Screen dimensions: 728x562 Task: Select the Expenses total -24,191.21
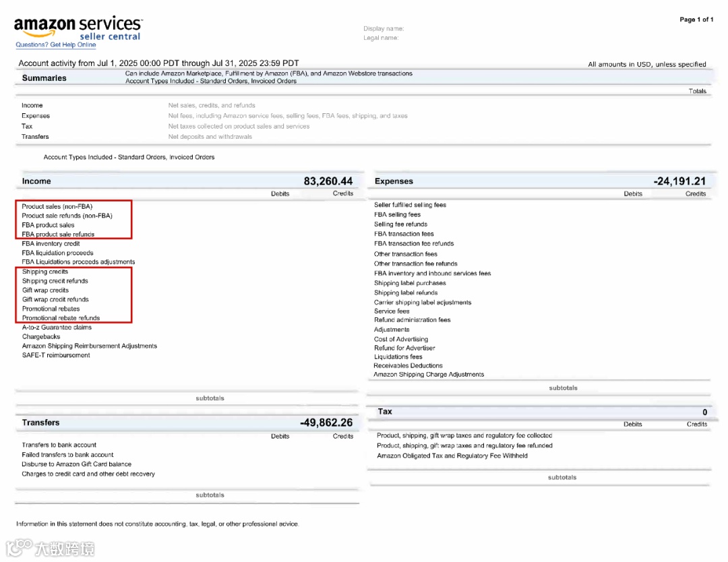[x=679, y=181]
